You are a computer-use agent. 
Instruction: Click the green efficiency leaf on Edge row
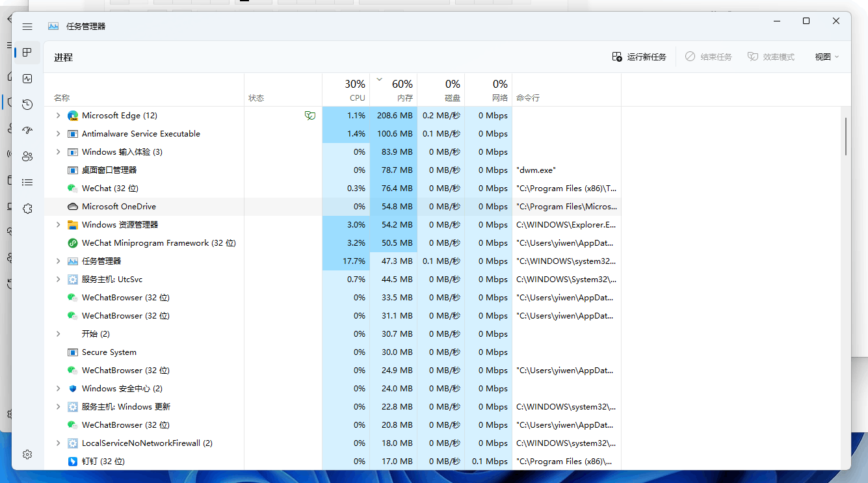pos(310,116)
